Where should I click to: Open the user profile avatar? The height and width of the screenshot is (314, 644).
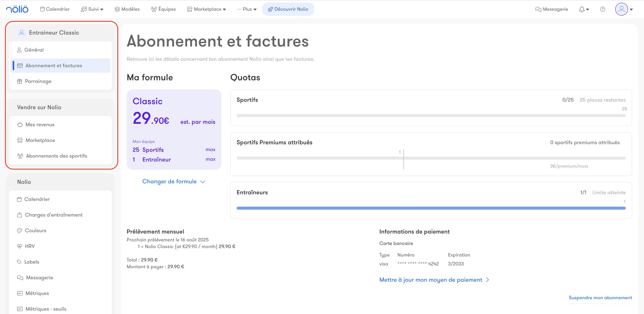click(x=621, y=9)
